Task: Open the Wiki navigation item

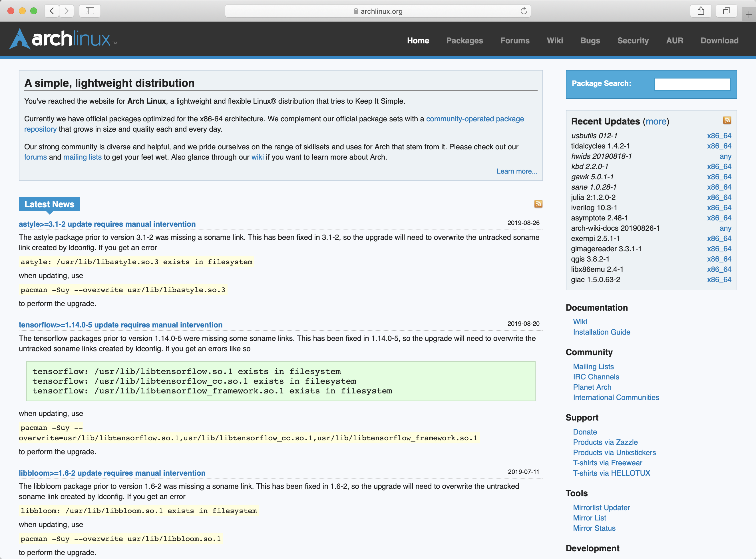Action: click(x=555, y=41)
